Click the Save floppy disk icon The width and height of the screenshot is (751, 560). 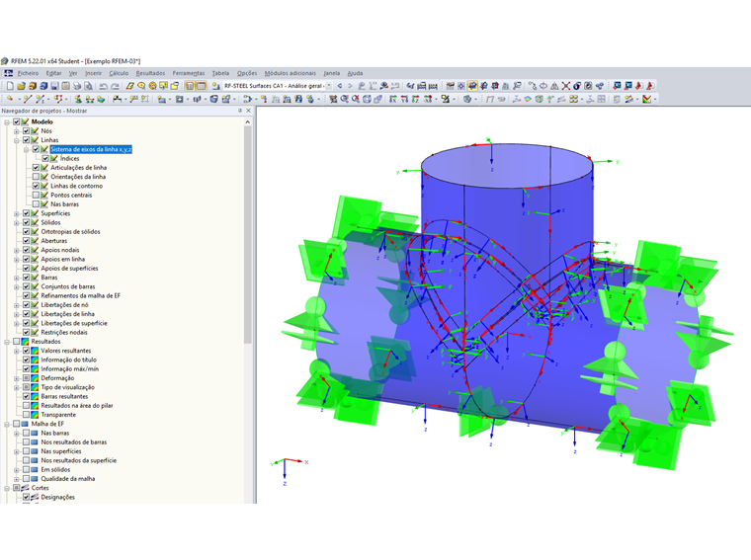54,86
